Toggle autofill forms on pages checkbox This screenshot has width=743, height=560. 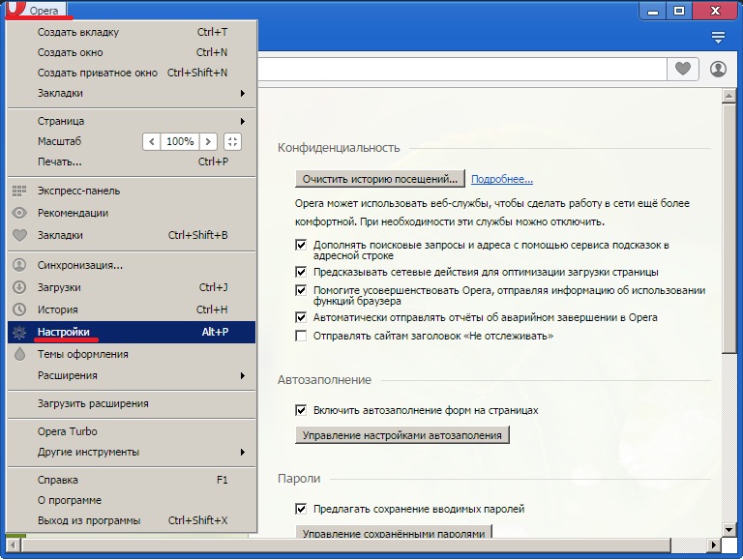301,410
